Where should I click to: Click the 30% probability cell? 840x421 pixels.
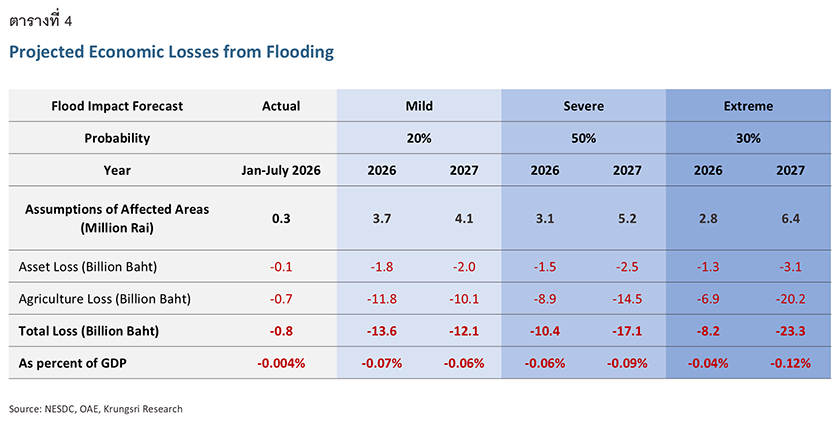coord(748,138)
